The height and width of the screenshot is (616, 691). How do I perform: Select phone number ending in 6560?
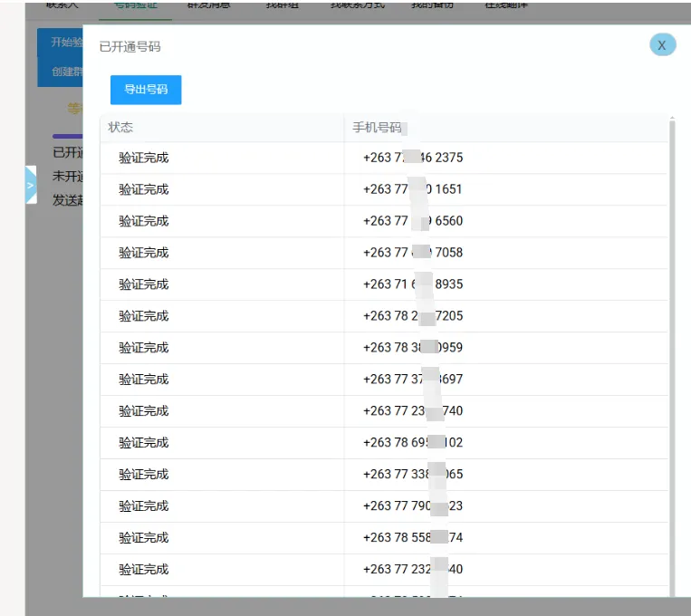(413, 221)
